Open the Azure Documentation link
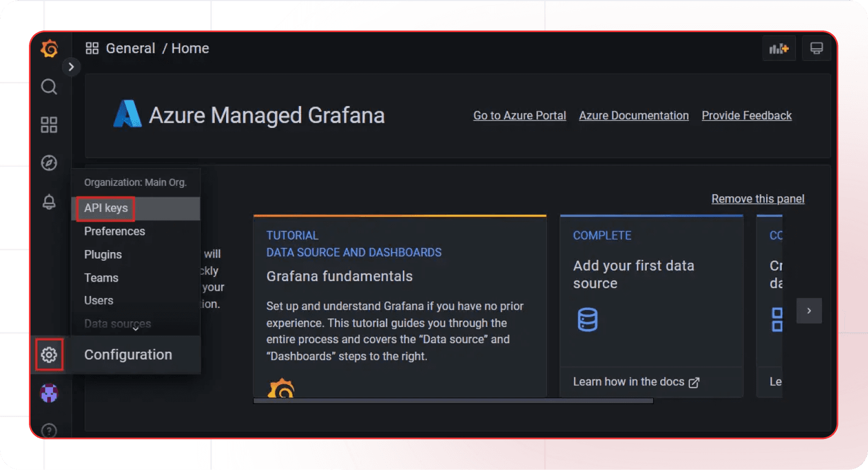This screenshot has width=868, height=470. tap(634, 116)
